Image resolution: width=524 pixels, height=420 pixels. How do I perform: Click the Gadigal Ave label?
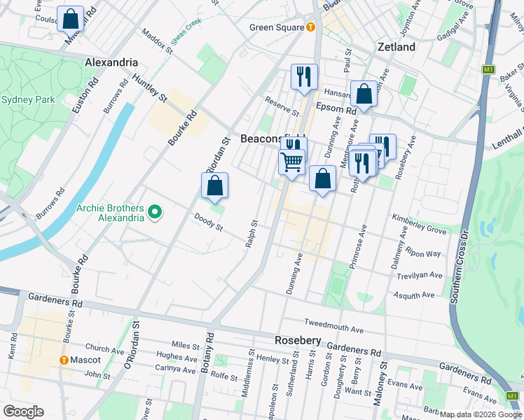click(x=453, y=27)
